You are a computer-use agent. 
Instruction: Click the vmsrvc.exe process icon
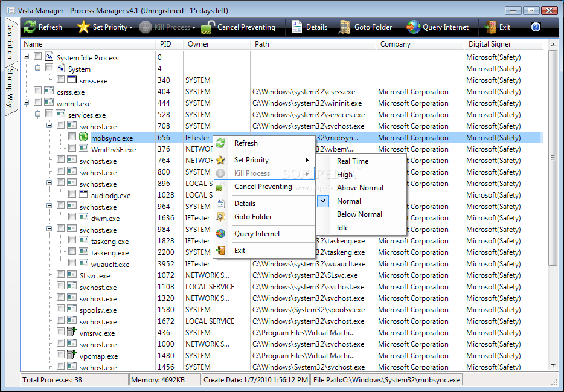[72, 332]
